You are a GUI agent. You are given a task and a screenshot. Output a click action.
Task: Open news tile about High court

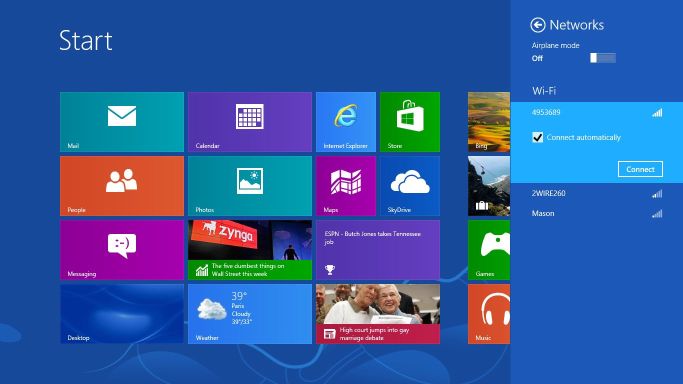[378, 314]
